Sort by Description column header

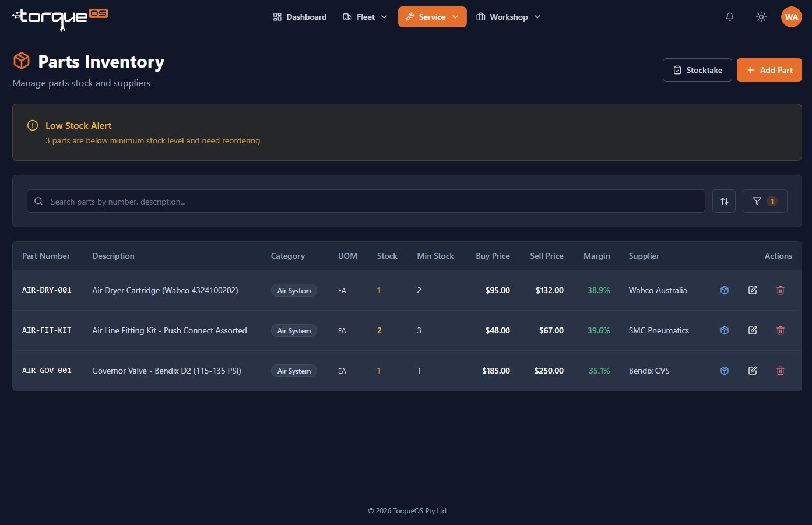point(113,256)
